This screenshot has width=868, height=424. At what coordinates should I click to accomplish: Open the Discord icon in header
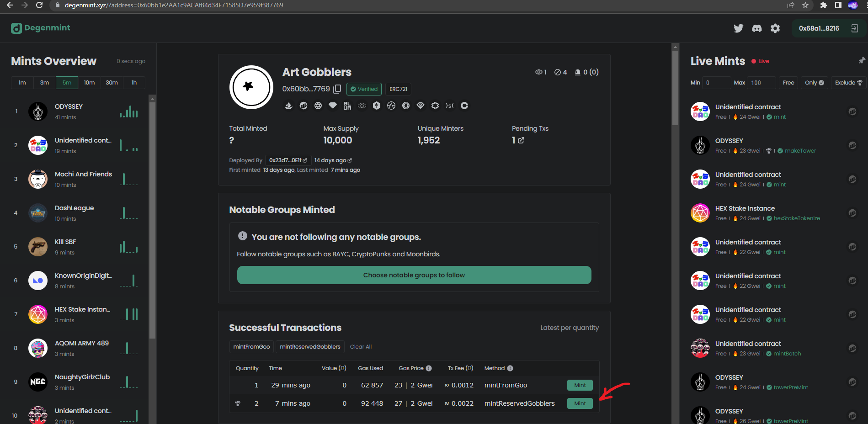[x=757, y=28]
